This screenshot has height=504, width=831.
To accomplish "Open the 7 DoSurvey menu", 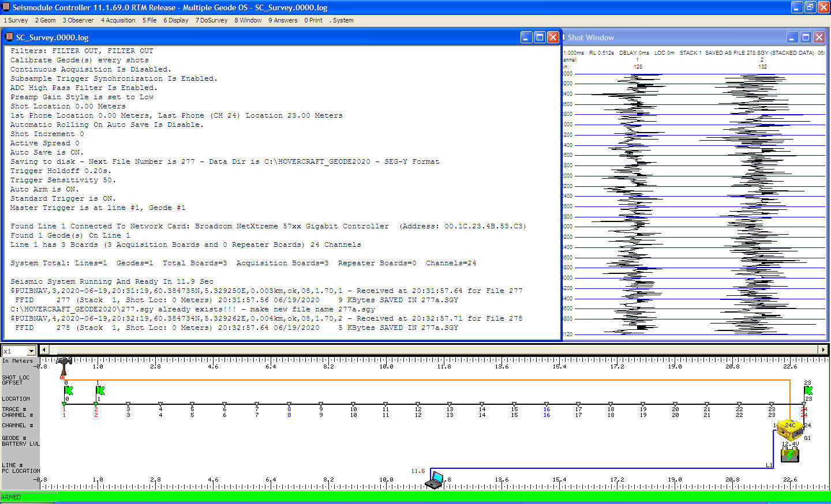I will (211, 20).
